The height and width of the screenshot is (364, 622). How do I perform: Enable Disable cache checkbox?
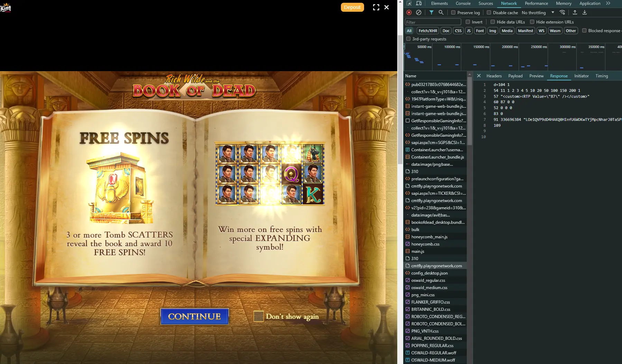click(x=489, y=12)
